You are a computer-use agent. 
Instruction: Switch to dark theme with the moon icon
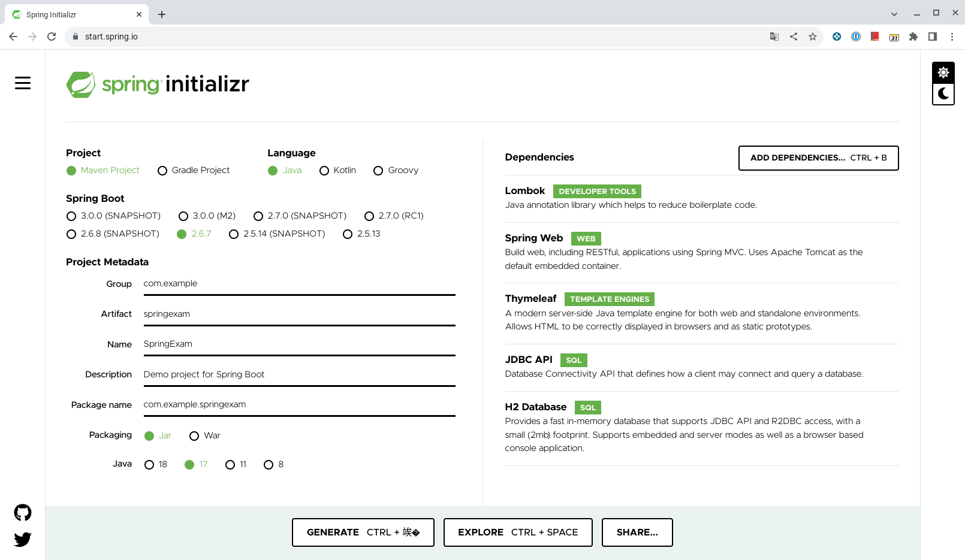tap(943, 93)
